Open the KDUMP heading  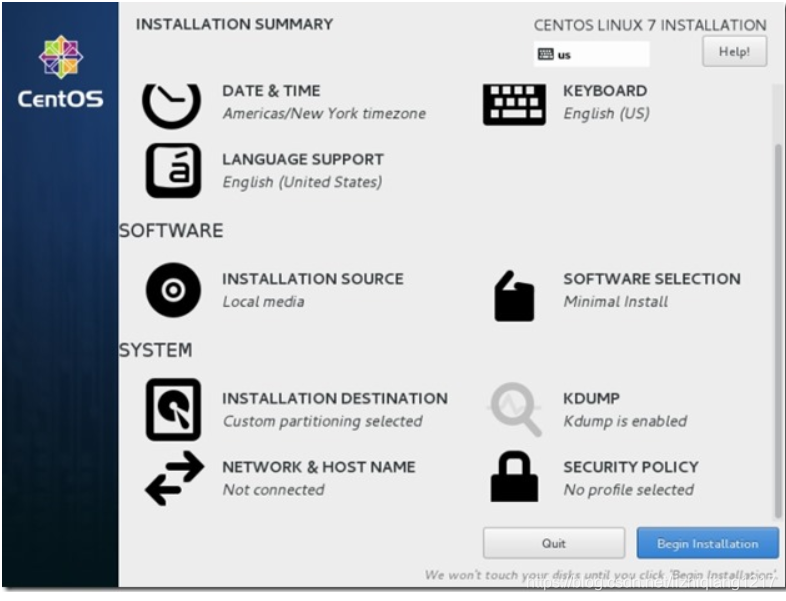click(x=592, y=398)
